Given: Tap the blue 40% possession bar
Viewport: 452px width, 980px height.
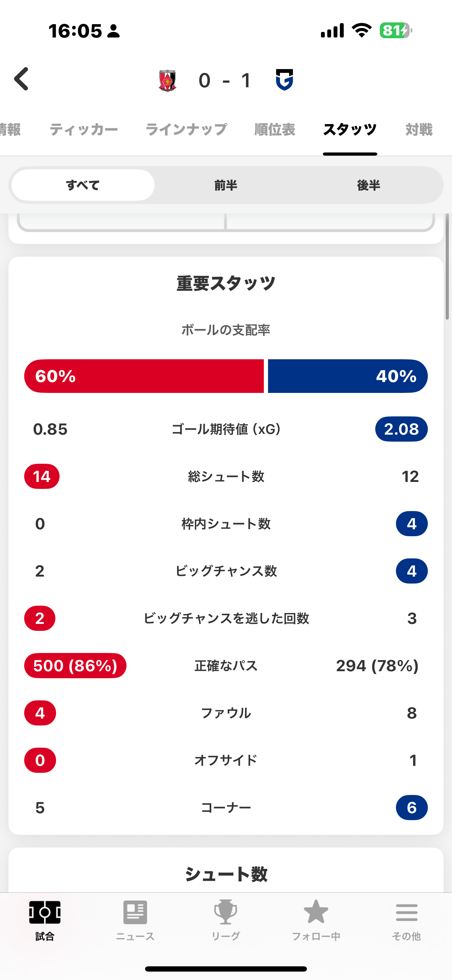Looking at the screenshot, I should tap(348, 376).
